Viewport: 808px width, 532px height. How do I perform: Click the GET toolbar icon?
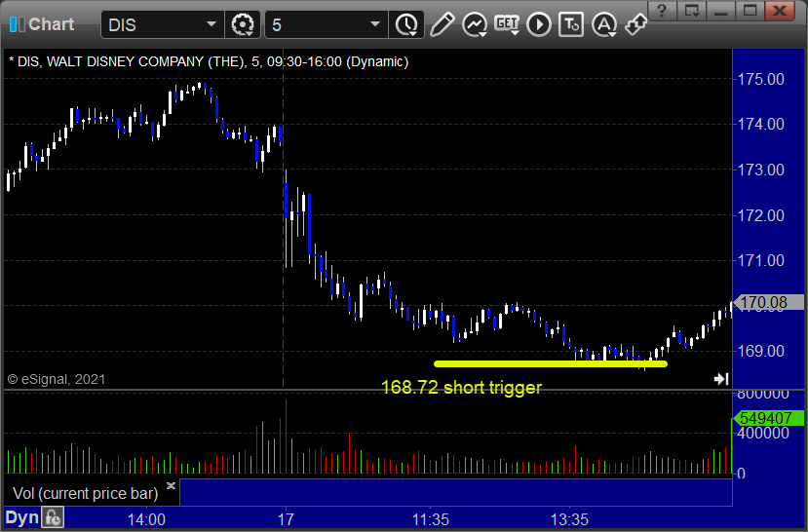coord(507,23)
